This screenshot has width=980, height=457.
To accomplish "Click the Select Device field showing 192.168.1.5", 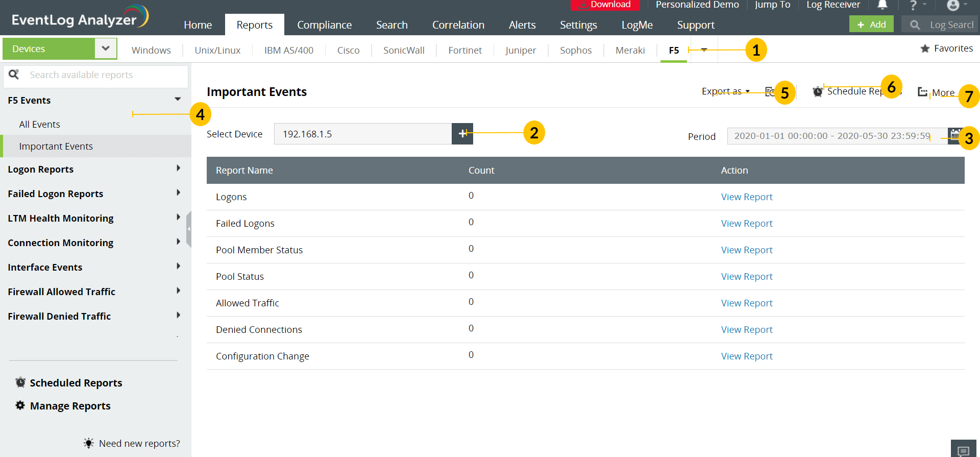I will 363,134.
